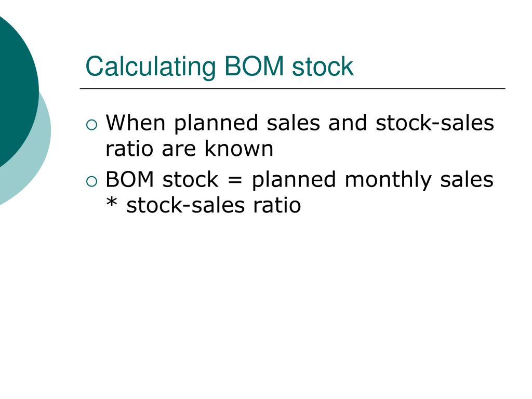Image resolution: width=532 pixels, height=399 pixels.
Task: Select the dark teal circle shape
Action: 18,91
